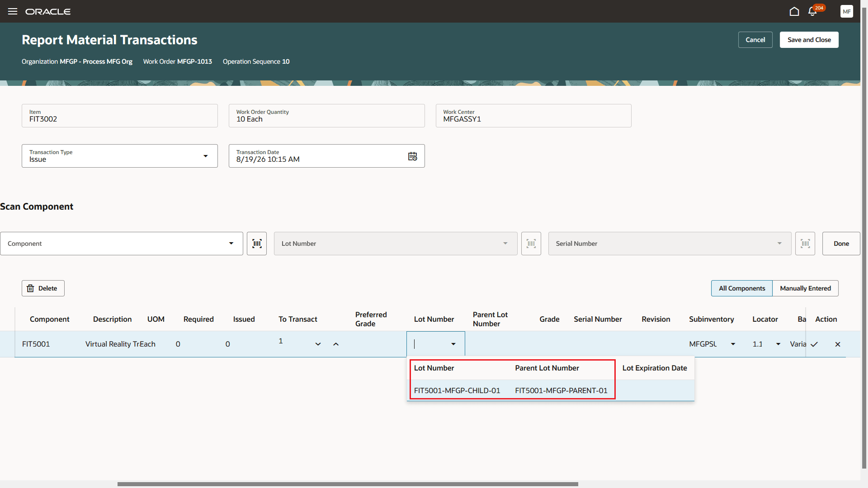The image size is (868, 488).
Task: Scan lot number barcode icon
Action: pyautogui.click(x=531, y=244)
